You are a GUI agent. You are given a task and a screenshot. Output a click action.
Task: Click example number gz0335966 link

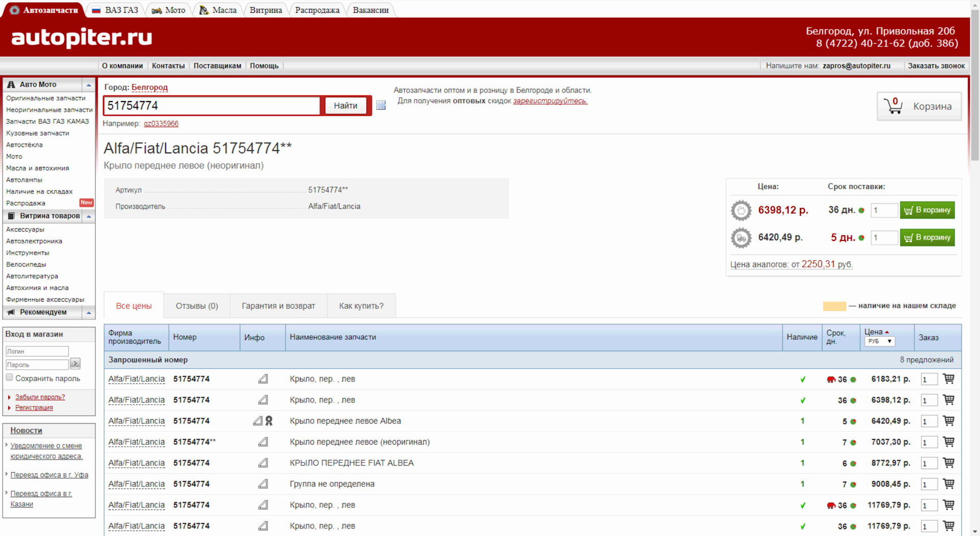tap(161, 124)
